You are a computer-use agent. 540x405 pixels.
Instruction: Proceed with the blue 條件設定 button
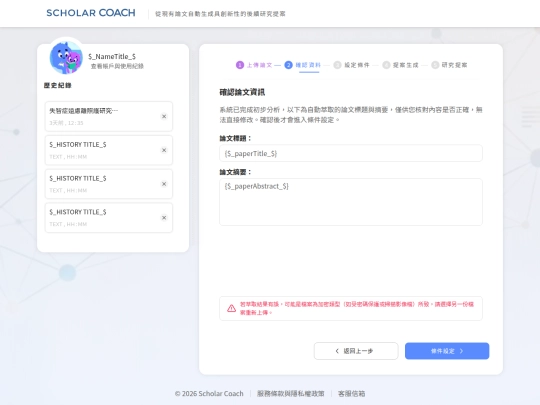pos(447,351)
